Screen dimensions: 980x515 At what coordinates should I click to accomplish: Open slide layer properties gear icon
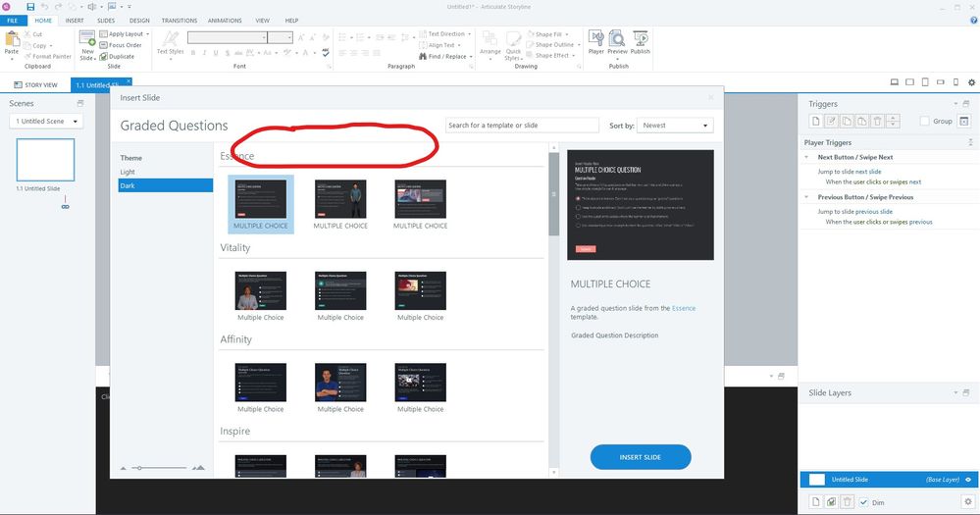pyautogui.click(x=966, y=501)
